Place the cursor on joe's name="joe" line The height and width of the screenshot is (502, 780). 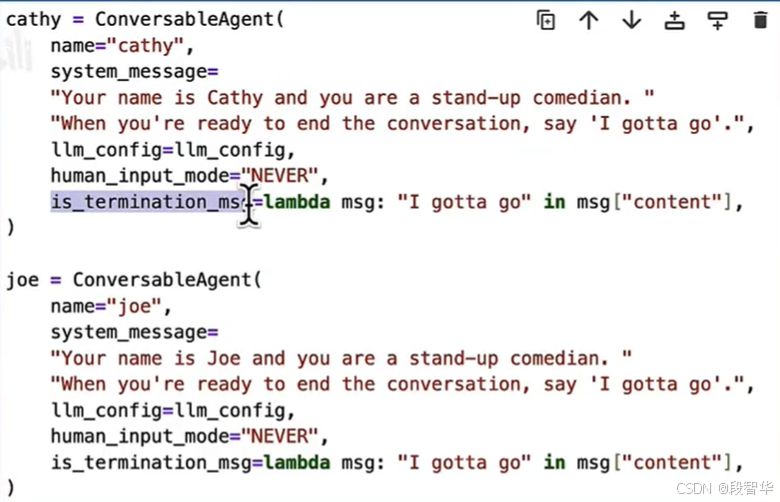tap(111, 306)
